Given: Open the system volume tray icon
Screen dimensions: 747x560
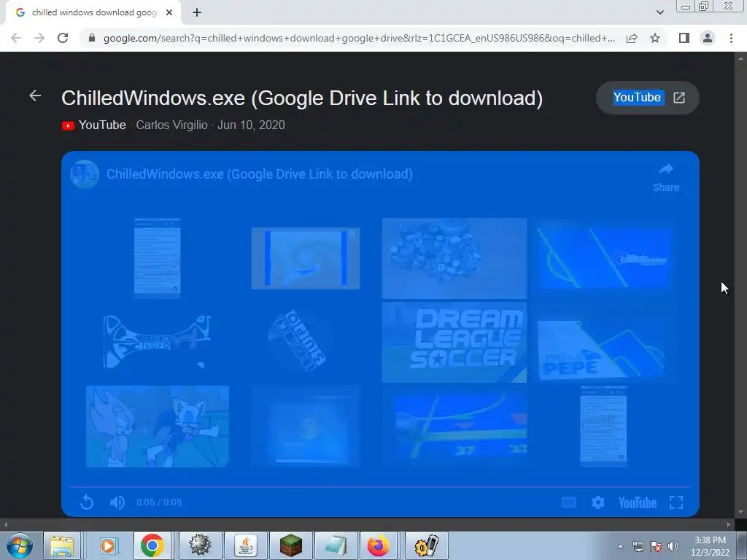Looking at the screenshot, I should (673, 546).
